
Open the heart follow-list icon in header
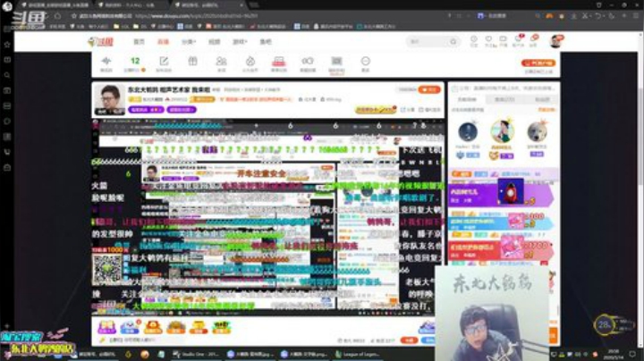[x=488, y=40]
